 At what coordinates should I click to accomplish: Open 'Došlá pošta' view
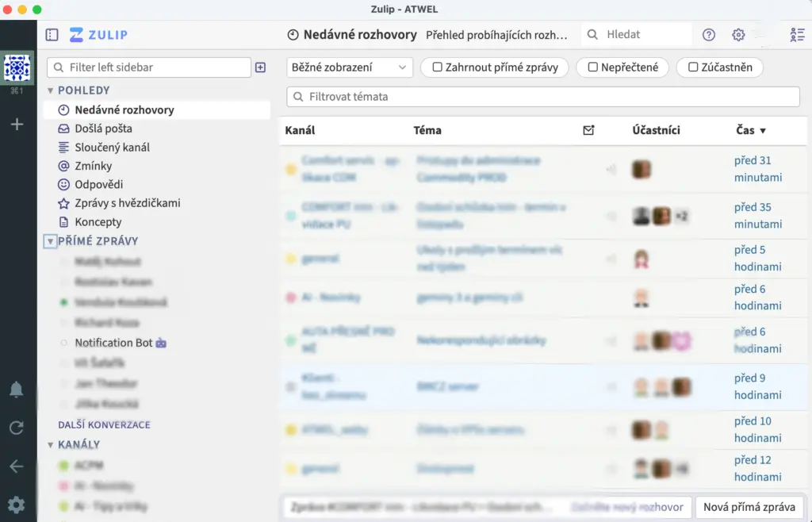click(x=103, y=129)
